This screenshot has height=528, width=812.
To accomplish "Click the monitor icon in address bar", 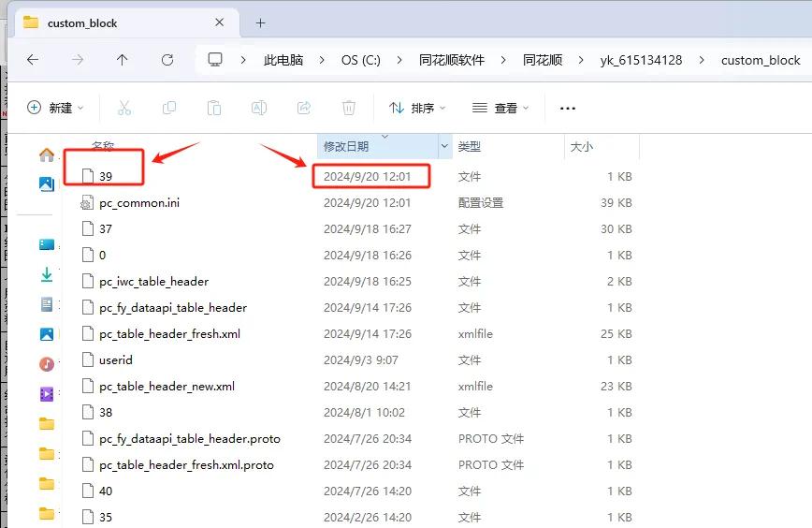I will coord(215,60).
